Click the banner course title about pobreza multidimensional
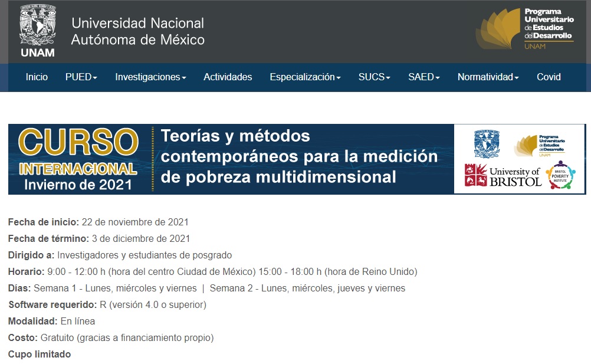Screen dimensions: 591x364 click(x=299, y=156)
